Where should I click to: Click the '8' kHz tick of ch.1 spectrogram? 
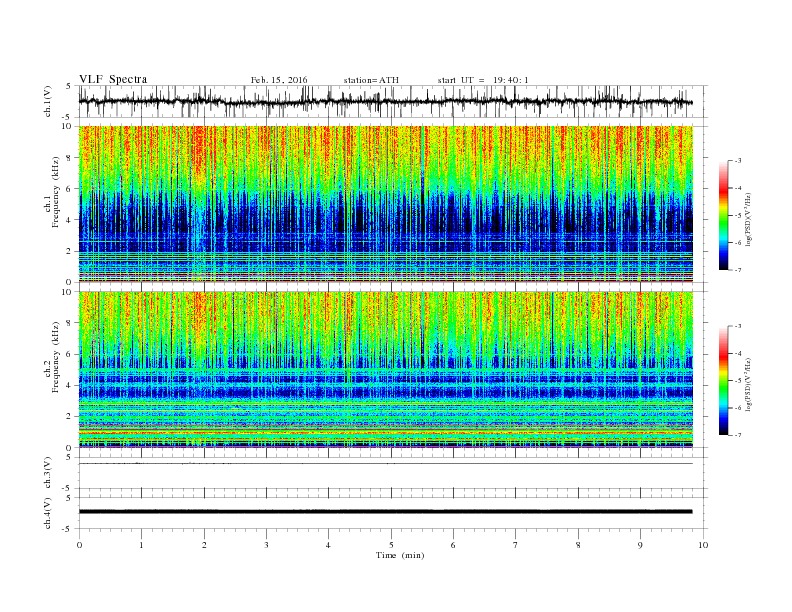[70, 158]
